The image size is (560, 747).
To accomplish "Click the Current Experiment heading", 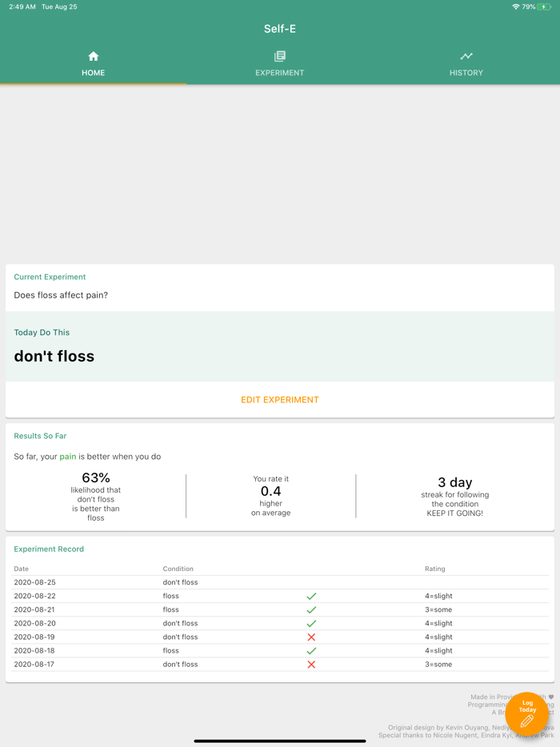I will 50,277.
